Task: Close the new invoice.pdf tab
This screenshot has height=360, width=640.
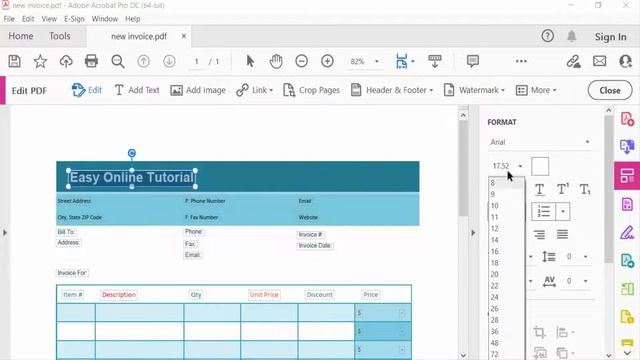Action: click(x=184, y=36)
